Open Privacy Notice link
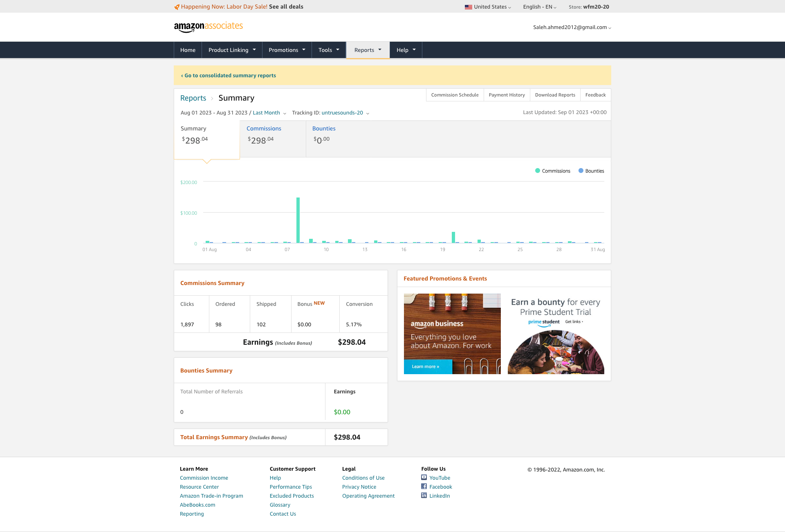Screen dimensions: 785x532 (359, 487)
